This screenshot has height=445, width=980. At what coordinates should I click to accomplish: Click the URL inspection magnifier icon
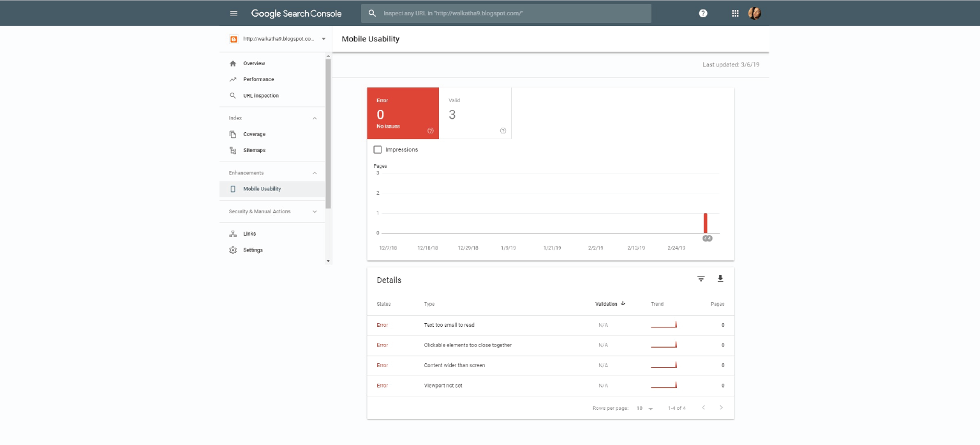[x=233, y=96]
